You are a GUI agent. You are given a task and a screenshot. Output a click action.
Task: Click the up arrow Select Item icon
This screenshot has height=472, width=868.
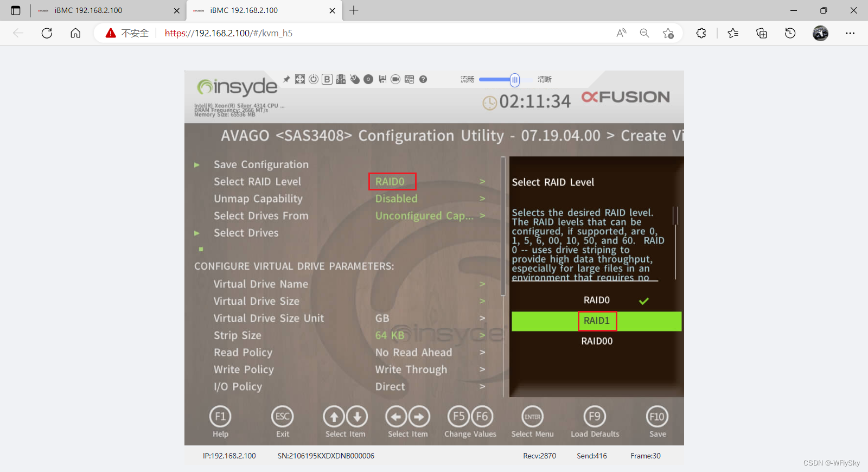[334, 417]
